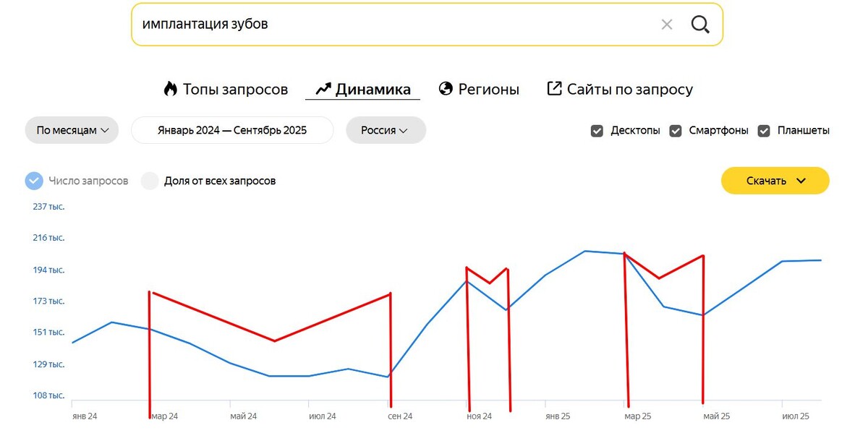Click the fire icon next to Топы запросов
Viewport: 868px width, 441px height.
171,88
